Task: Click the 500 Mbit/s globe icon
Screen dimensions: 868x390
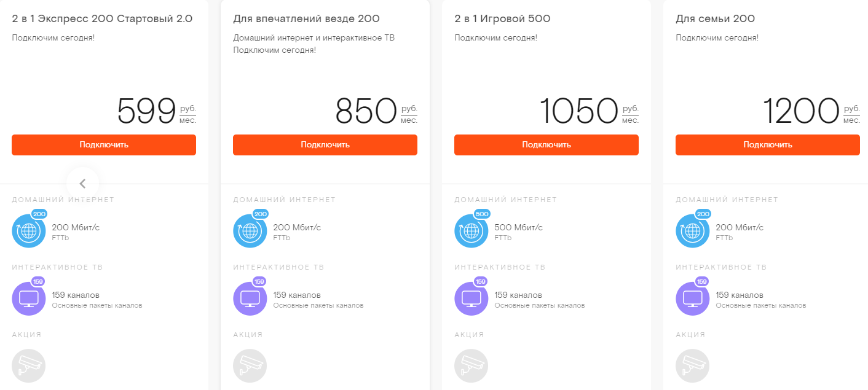Action: [x=471, y=231]
